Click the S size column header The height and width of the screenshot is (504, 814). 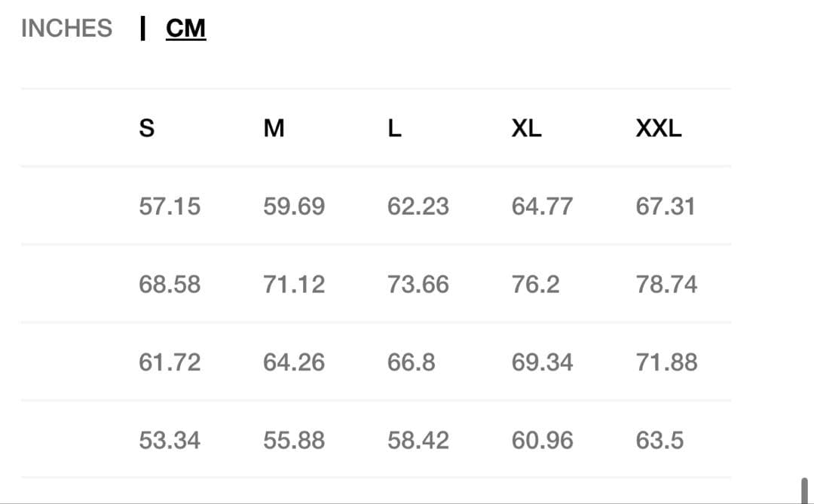click(147, 129)
